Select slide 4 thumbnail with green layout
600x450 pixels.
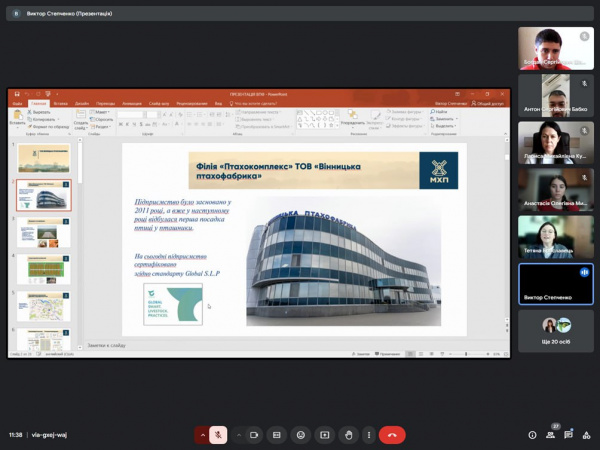44,270
